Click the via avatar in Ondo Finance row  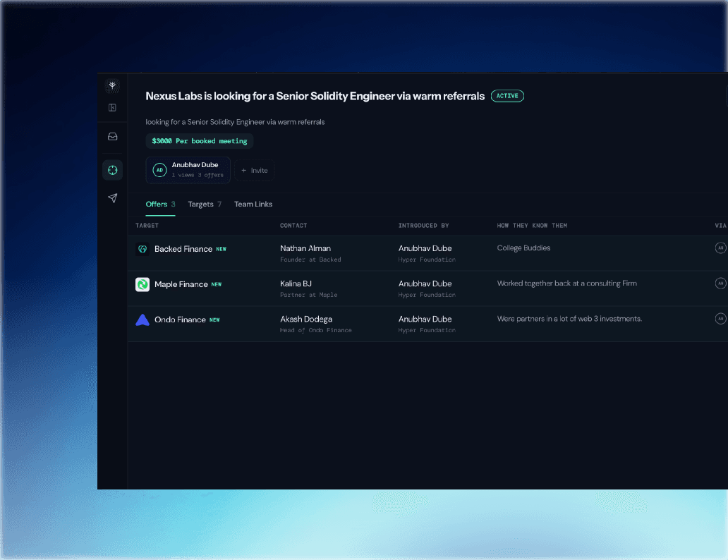point(720,319)
